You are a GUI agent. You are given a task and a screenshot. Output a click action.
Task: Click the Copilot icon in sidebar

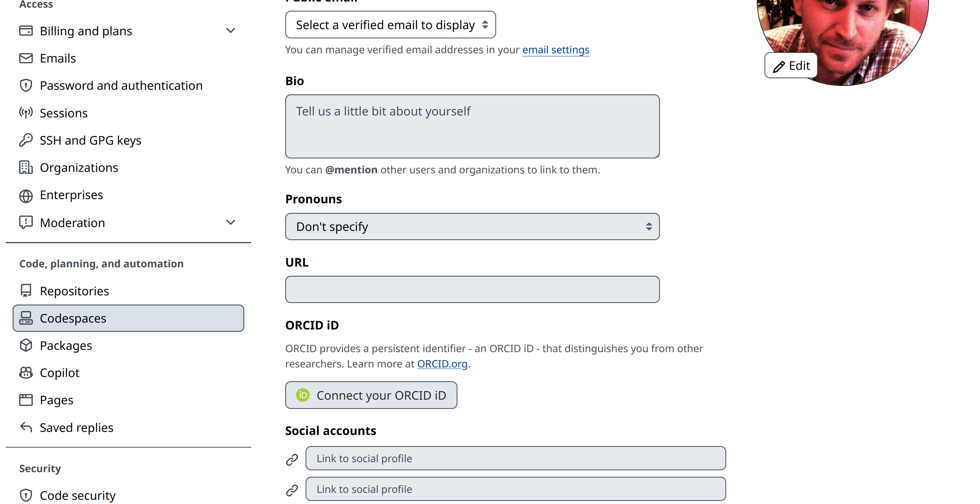pyautogui.click(x=26, y=373)
